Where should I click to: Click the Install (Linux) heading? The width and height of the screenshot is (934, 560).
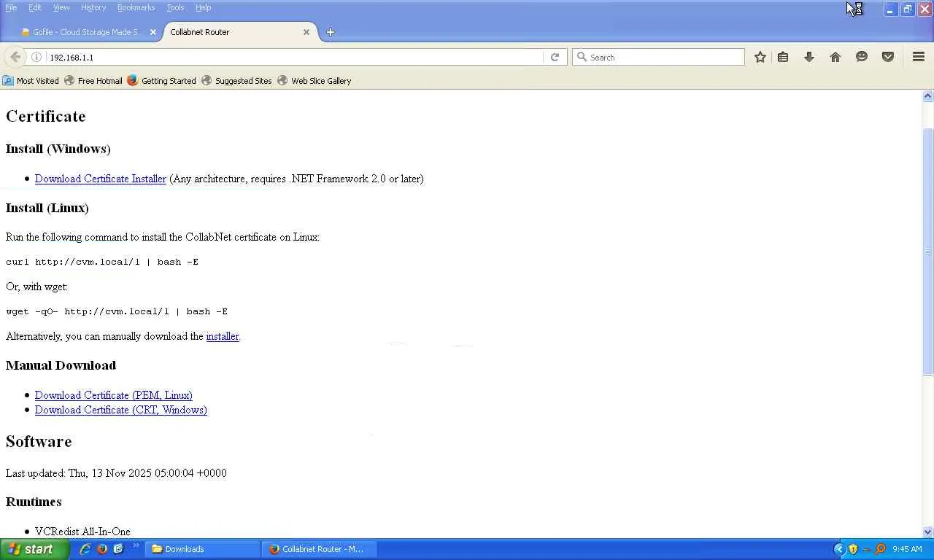(47, 208)
